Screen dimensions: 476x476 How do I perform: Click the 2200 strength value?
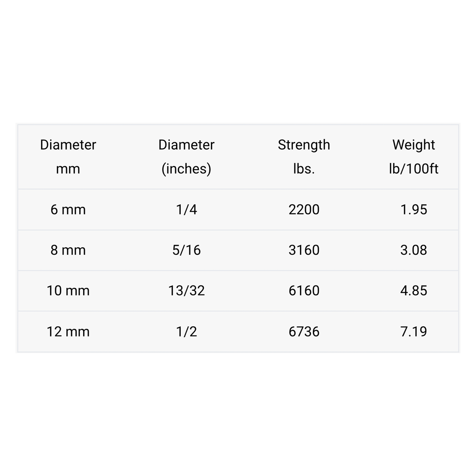point(304,209)
